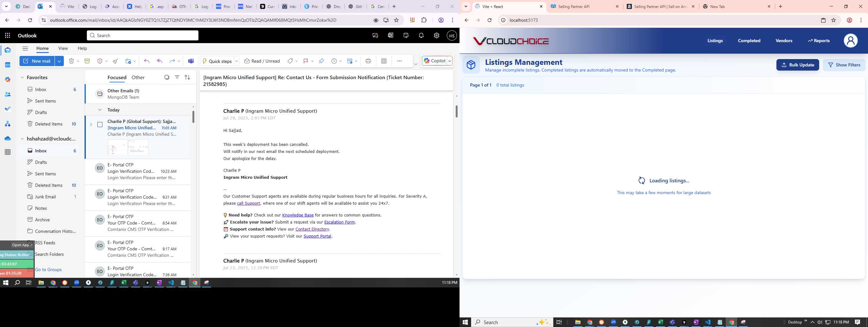The width and height of the screenshot is (868, 327).
Task: Click the Report shield icon in Outlook ribbon
Action: (x=100, y=61)
